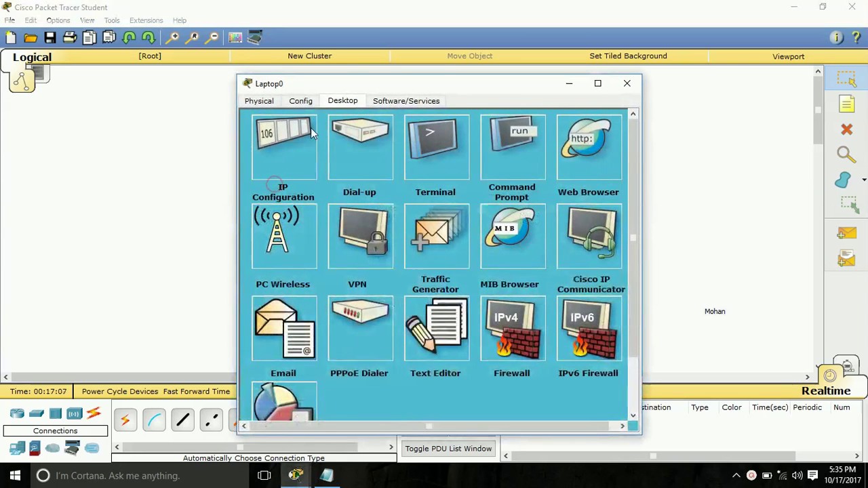
Task: Open the Drawing Palette icon
Action: click(235, 38)
